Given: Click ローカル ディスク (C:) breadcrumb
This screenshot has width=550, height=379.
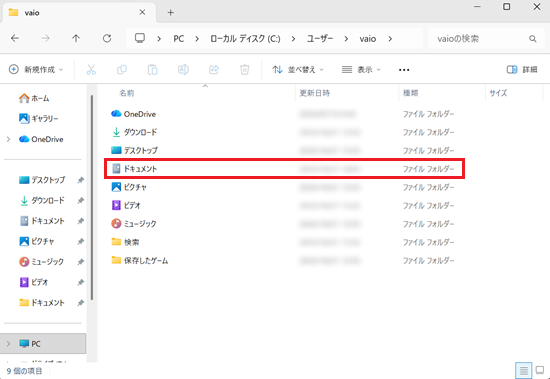Looking at the screenshot, I should click(x=245, y=39).
